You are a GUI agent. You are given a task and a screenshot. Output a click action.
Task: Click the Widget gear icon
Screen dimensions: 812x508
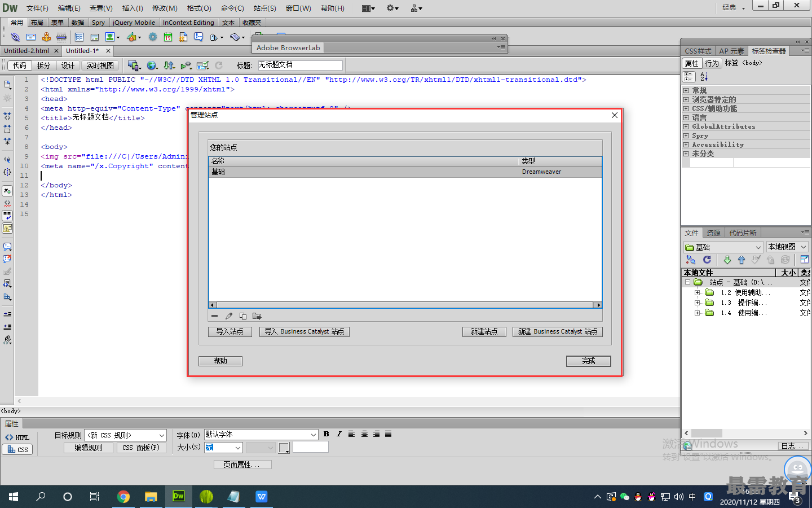pyautogui.click(x=153, y=37)
